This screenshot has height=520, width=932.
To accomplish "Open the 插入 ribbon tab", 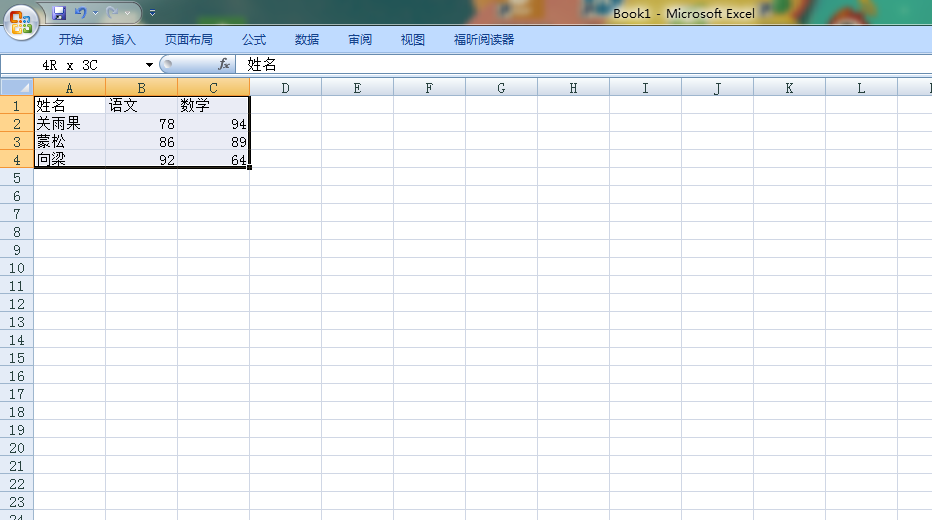I will pos(124,40).
